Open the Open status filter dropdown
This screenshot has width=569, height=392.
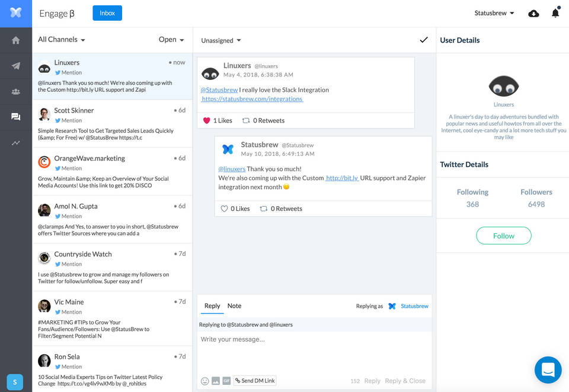tap(171, 40)
